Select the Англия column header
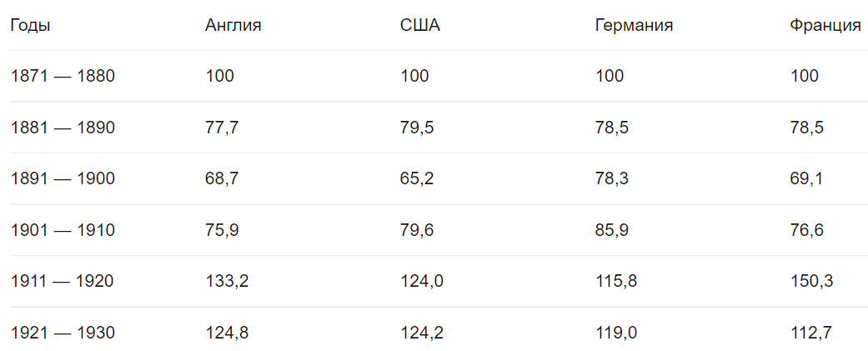Image resolution: width=868 pixels, height=351 pixels. click(x=233, y=26)
